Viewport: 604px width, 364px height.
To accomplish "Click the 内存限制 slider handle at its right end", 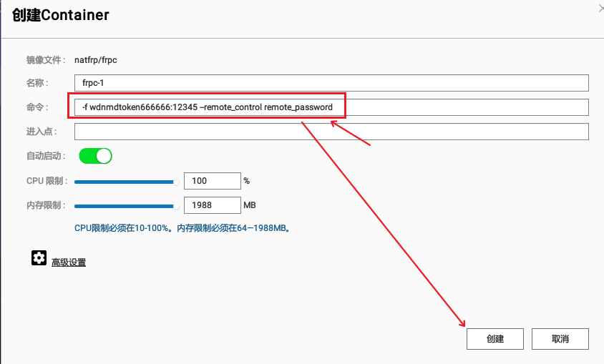I will (x=177, y=206).
